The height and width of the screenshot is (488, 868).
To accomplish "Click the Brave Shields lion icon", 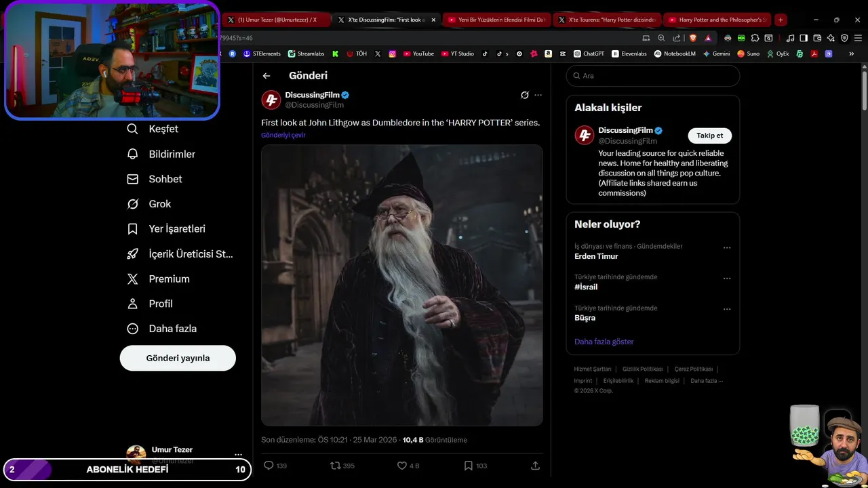I will (x=693, y=38).
